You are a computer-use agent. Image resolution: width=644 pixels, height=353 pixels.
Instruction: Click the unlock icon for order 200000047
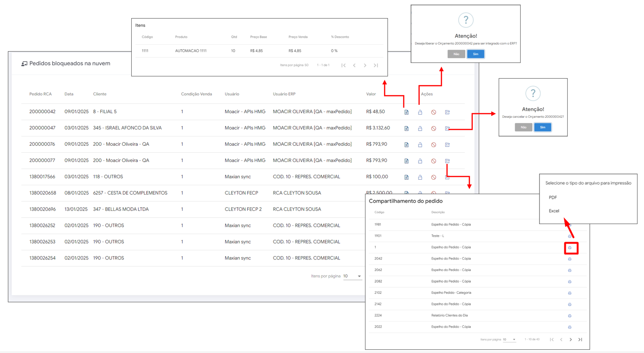pos(420,129)
